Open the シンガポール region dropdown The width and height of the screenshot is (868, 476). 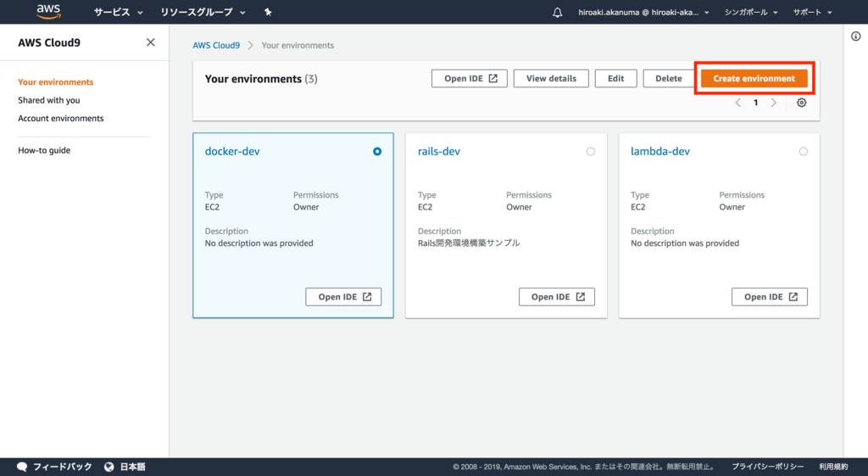(751, 12)
